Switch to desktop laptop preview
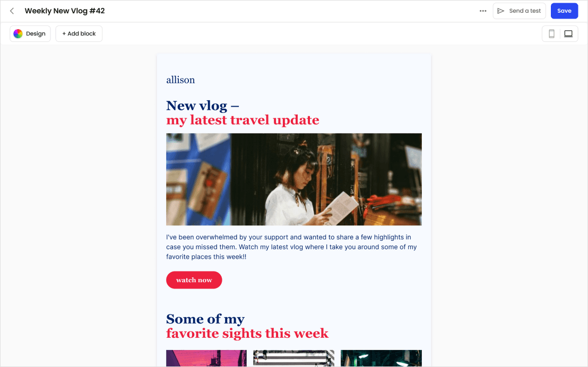 point(568,34)
